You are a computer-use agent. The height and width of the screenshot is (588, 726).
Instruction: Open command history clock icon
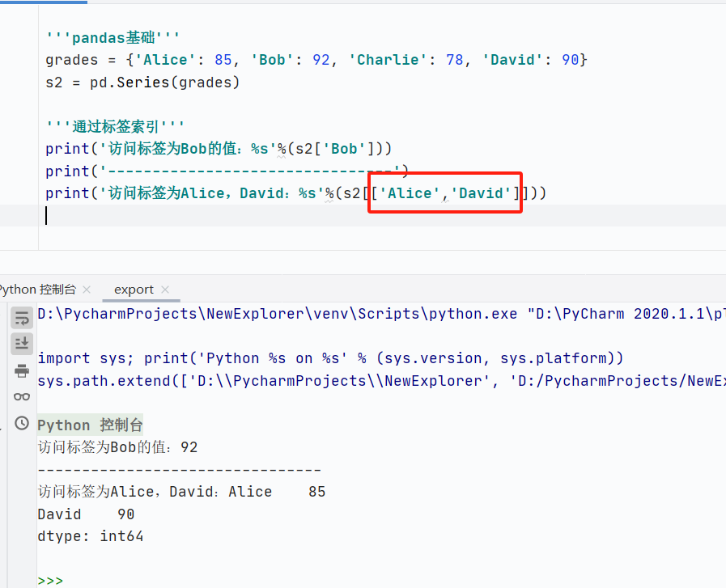pyautogui.click(x=22, y=423)
